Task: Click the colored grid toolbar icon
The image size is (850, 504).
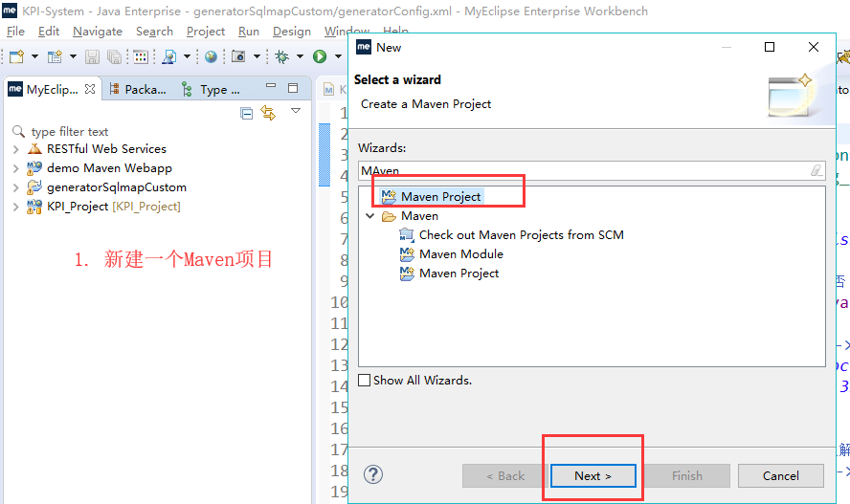Action: pos(141,56)
